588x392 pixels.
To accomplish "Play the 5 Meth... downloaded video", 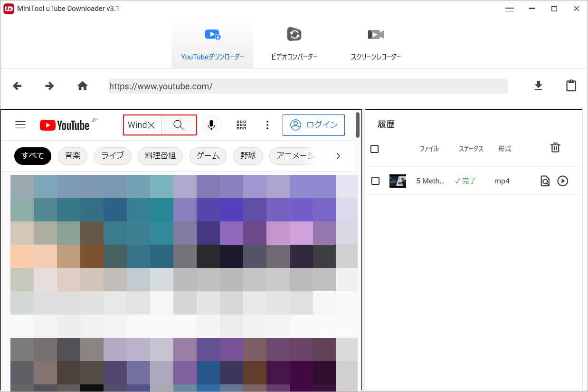I will coord(563,181).
